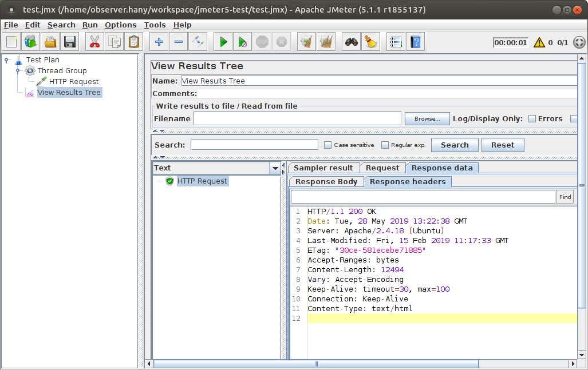
Task: Toggle the Regular exp. checkbox
Action: (x=385, y=145)
